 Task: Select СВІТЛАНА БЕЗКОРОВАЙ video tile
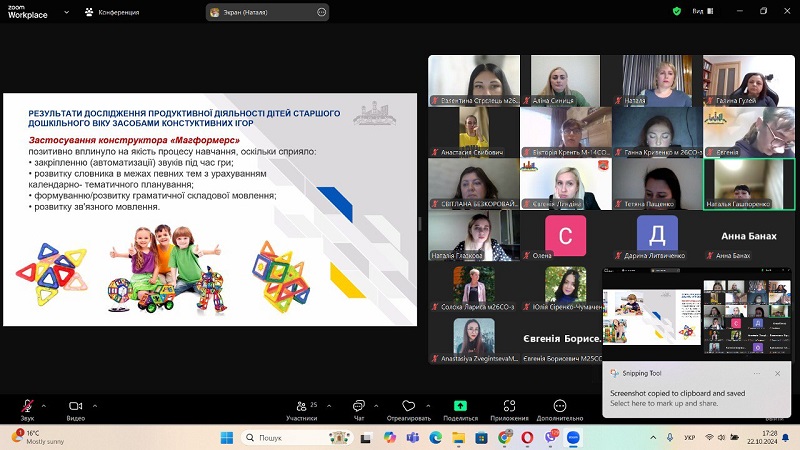pyautogui.click(x=474, y=184)
